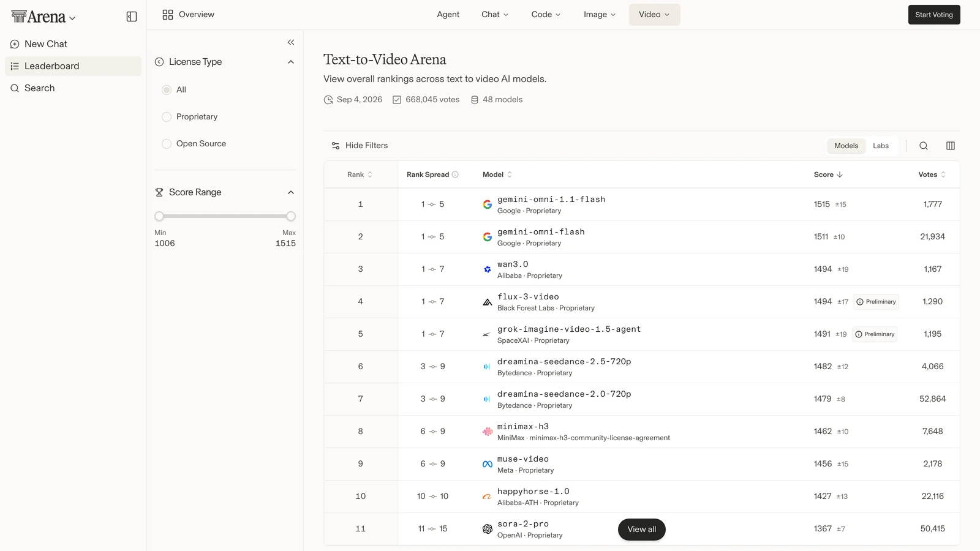Click Google logo for gemini-omni-flash
This screenshot has height=551, width=980.
pos(488,237)
